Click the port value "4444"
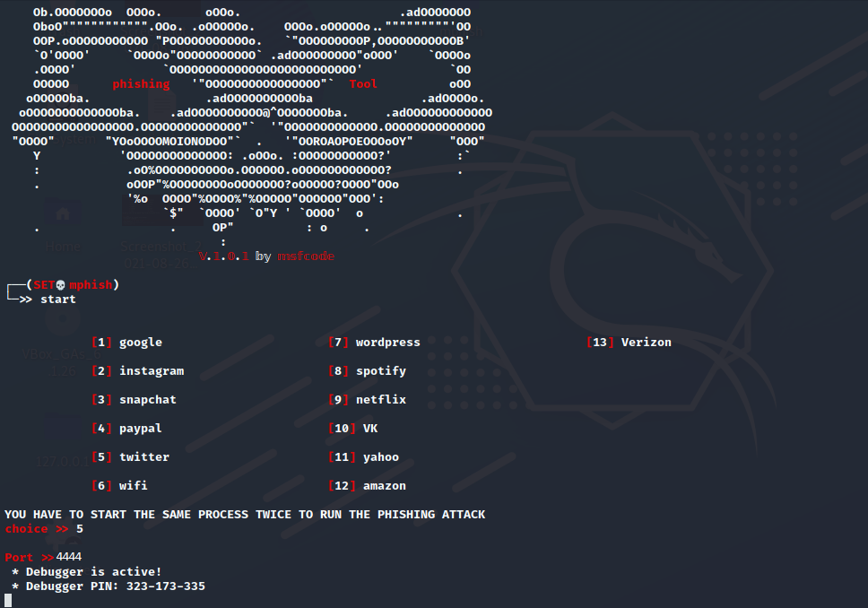Image resolution: width=868 pixels, height=608 pixels. coord(69,557)
